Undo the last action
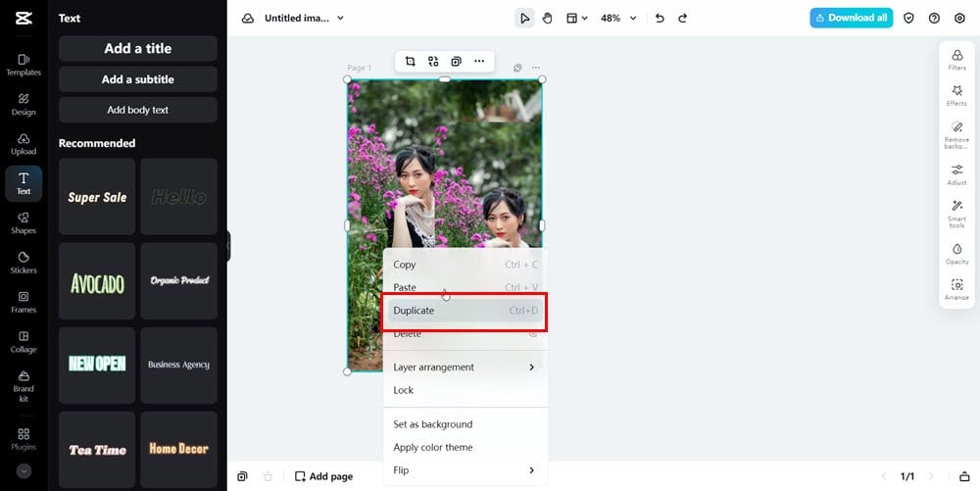980x491 pixels. click(660, 18)
